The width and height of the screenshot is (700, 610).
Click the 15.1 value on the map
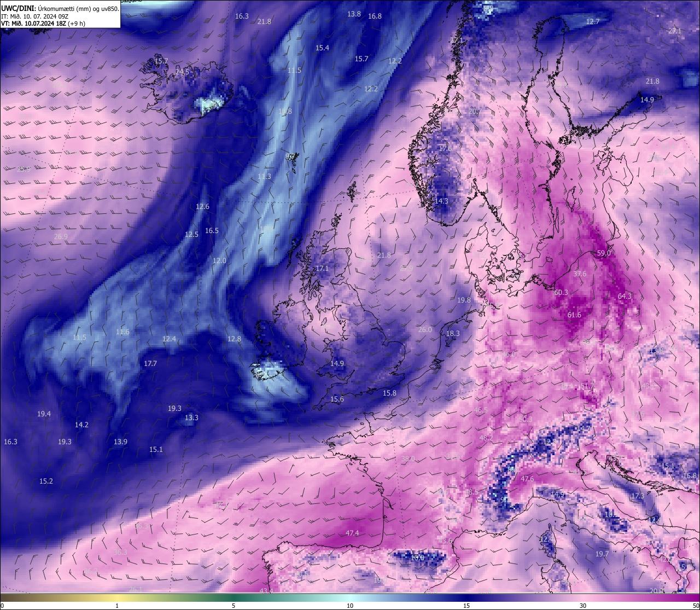pos(156,449)
